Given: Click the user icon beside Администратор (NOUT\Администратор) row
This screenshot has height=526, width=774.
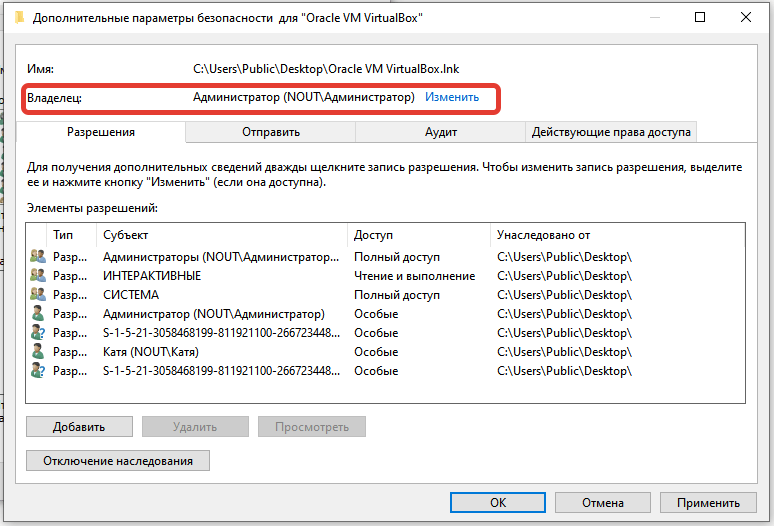Looking at the screenshot, I should (x=37, y=314).
